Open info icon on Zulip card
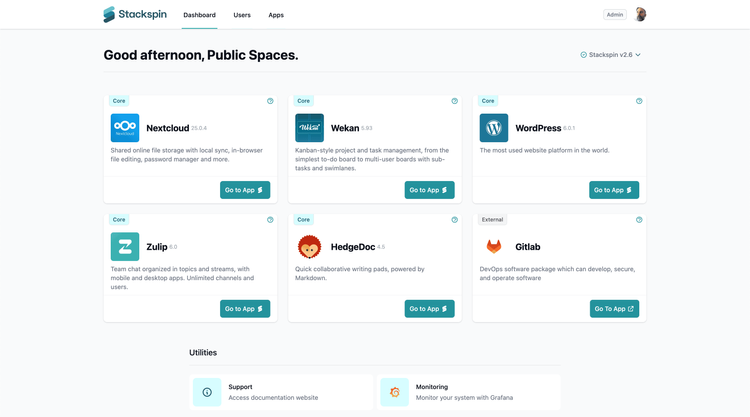 270,219
